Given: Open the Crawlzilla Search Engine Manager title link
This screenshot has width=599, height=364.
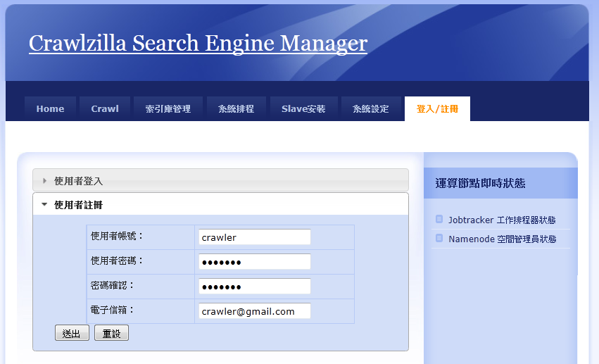Looking at the screenshot, I should tap(198, 43).
